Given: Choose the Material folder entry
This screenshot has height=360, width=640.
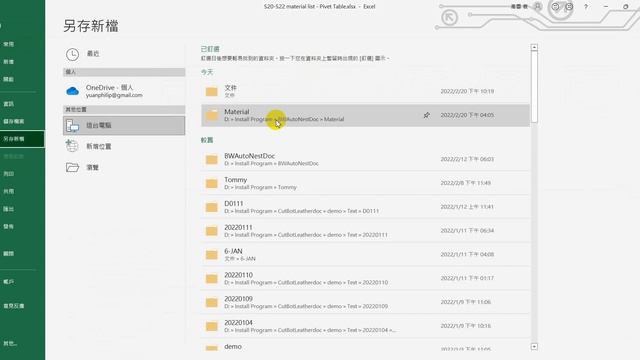Looking at the screenshot, I should (365, 115).
